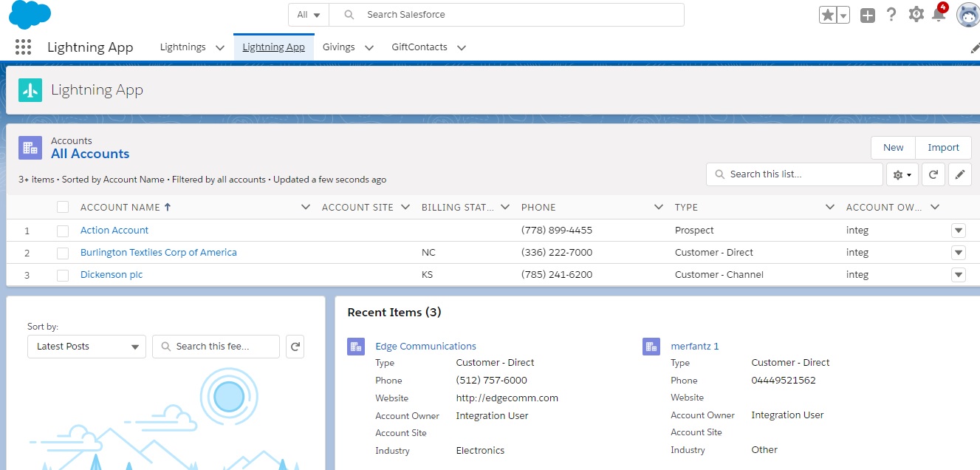
Task: Check the checkbox for Action Account row
Action: (x=63, y=230)
